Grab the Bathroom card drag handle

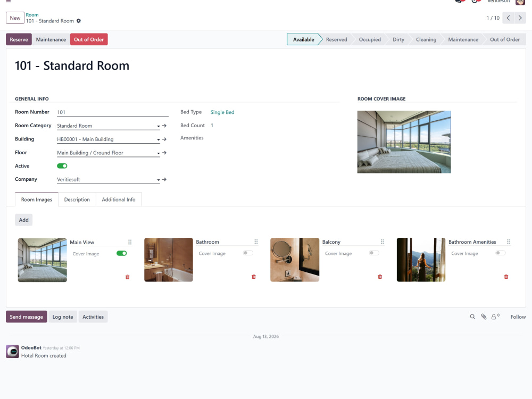(x=256, y=242)
